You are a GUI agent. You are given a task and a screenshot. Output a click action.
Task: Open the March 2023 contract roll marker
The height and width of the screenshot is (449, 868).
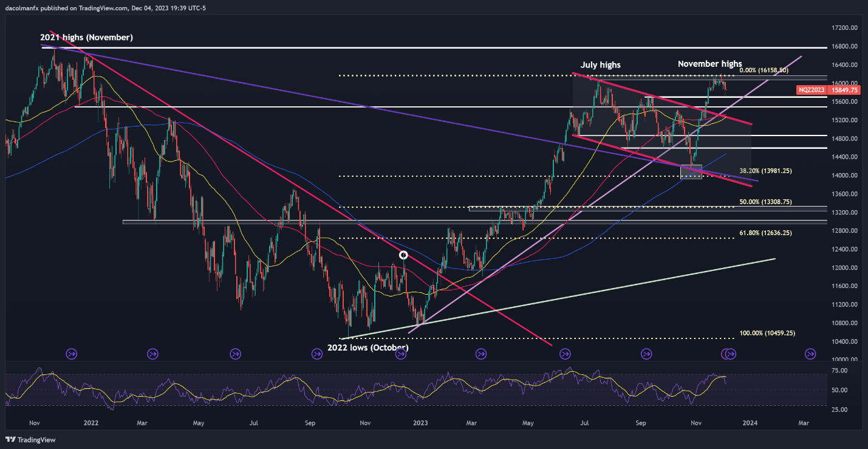[481, 352]
